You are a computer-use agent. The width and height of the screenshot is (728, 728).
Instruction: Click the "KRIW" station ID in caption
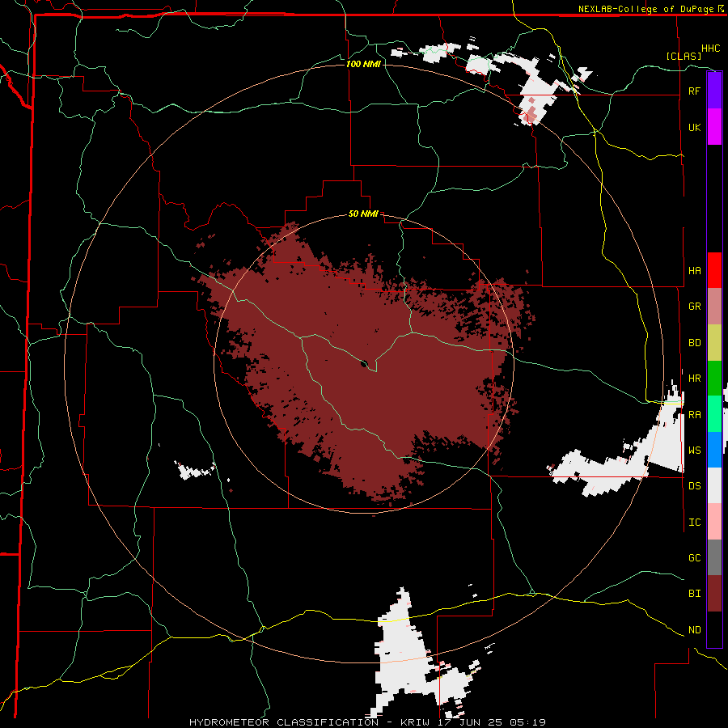point(415,722)
